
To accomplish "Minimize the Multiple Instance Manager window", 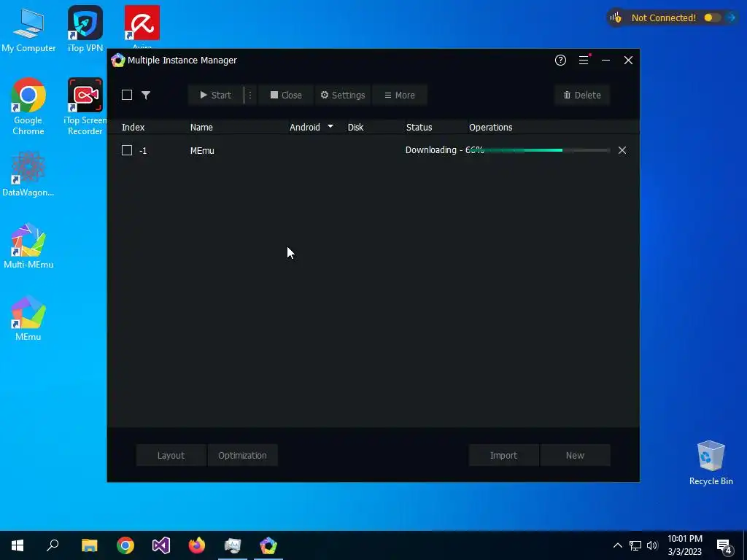I will coord(605,60).
